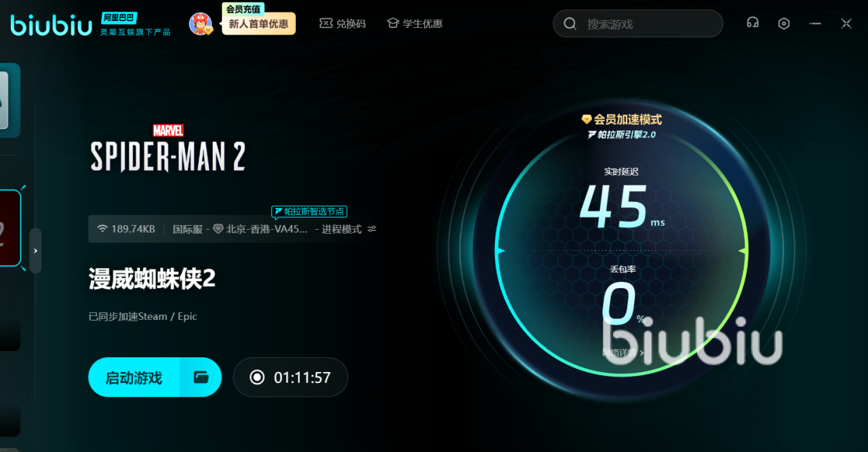Open the 兑换码 redeem code menu
The height and width of the screenshot is (452, 868).
click(342, 24)
